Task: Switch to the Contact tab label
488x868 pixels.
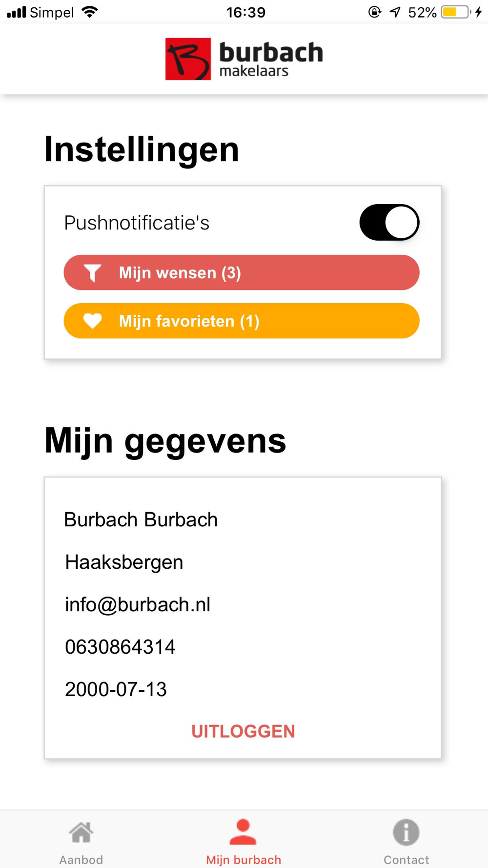Action: coord(406,860)
